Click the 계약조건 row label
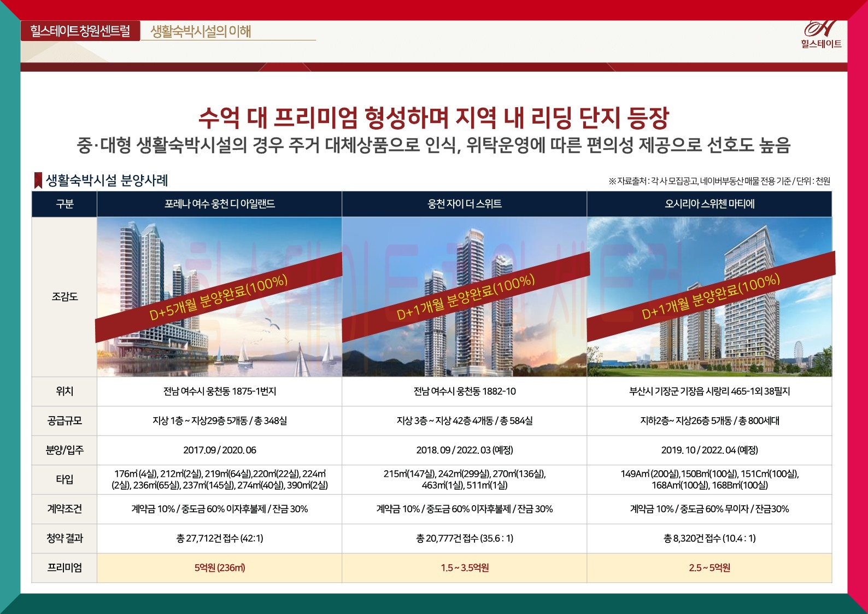This screenshot has height=614, width=868. tap(64, 509)
